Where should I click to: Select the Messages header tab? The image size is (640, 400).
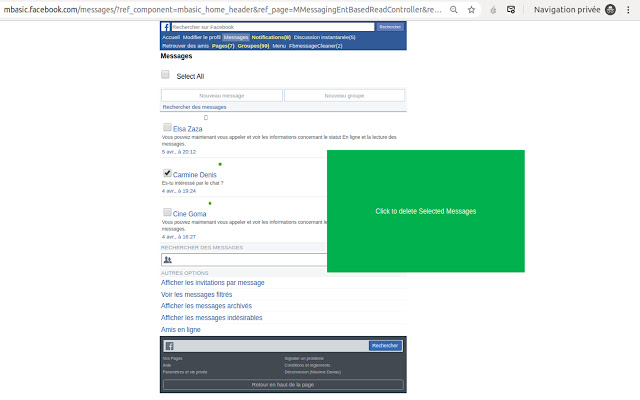click(x=236, y=37)
